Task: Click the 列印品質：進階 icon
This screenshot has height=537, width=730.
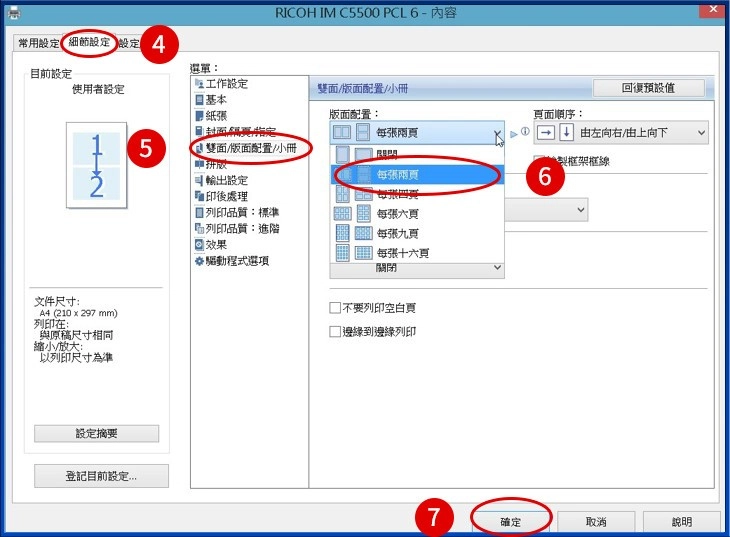Action: click(x=199, y=228)
